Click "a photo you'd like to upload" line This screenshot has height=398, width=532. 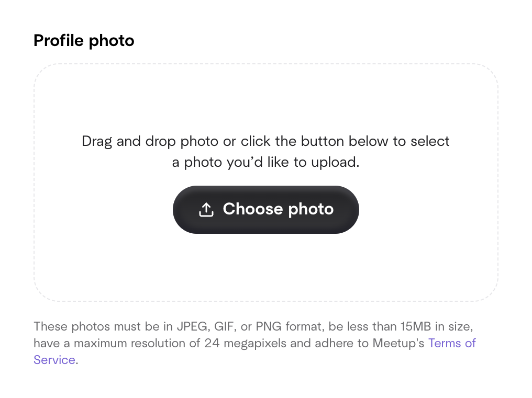[265, 163]
